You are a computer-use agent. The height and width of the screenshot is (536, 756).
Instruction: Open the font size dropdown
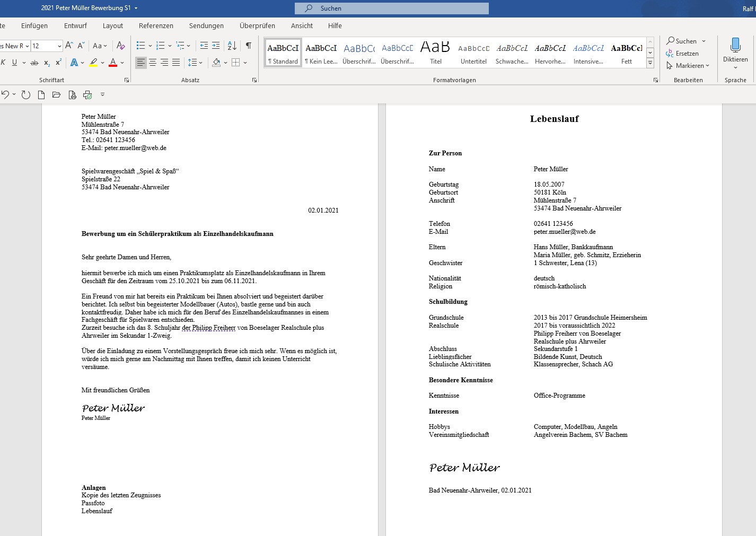pos(59,46)
